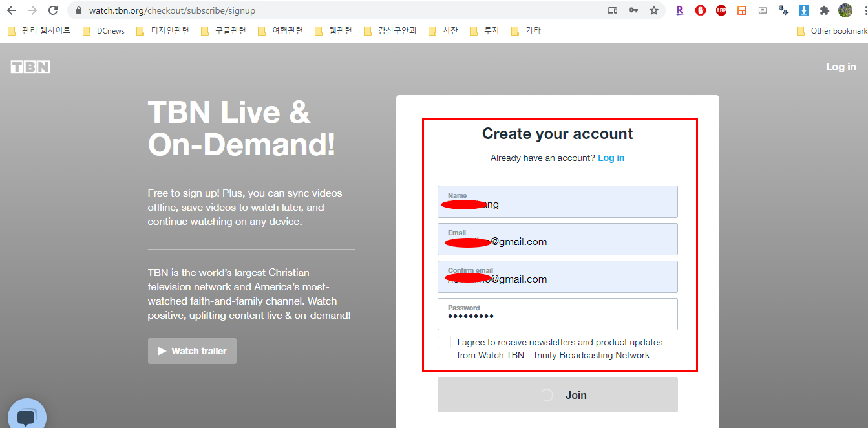Play the Watch trailer video
868x428 pixels.
192,351
